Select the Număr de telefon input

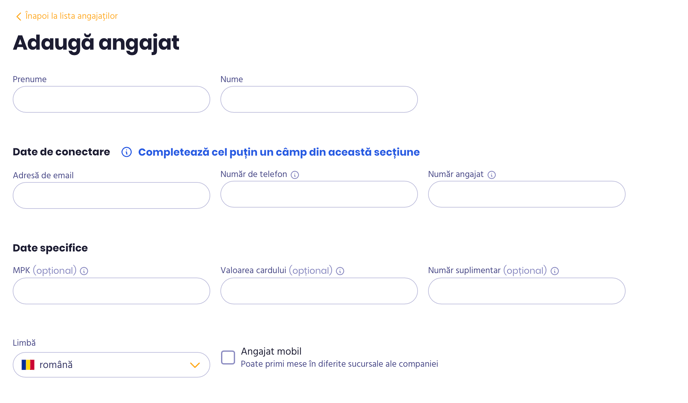click(x=319, y=195)
